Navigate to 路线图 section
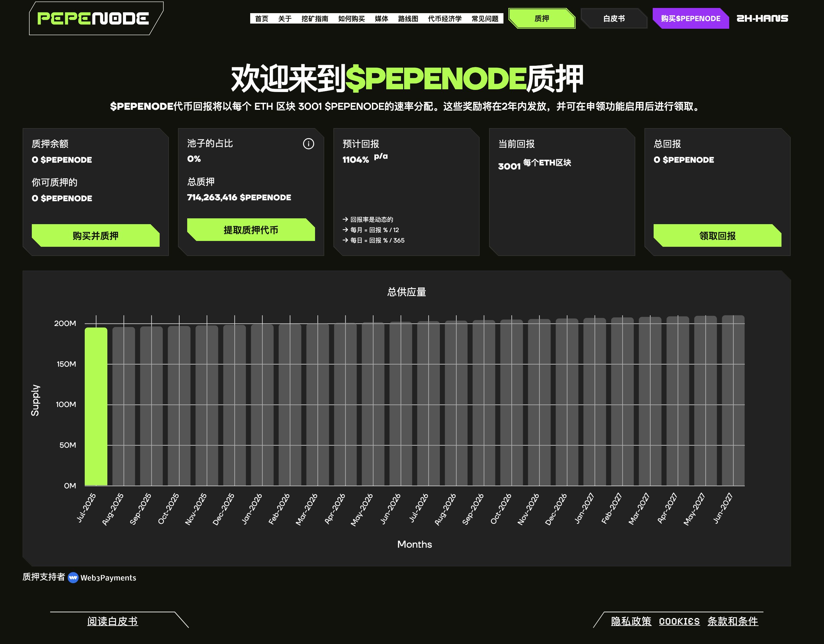The height and width of the screenshot is (644, 824). (408, 19)
